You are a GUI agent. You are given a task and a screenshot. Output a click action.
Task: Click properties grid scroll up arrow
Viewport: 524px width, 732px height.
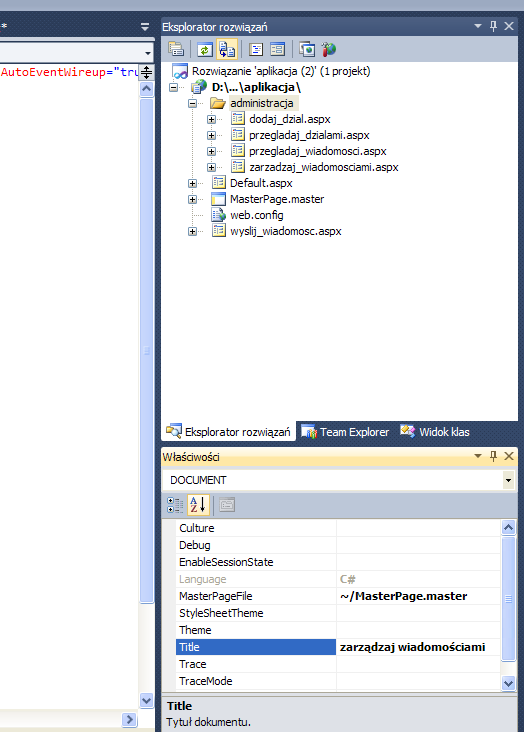[x=508, y=528]
